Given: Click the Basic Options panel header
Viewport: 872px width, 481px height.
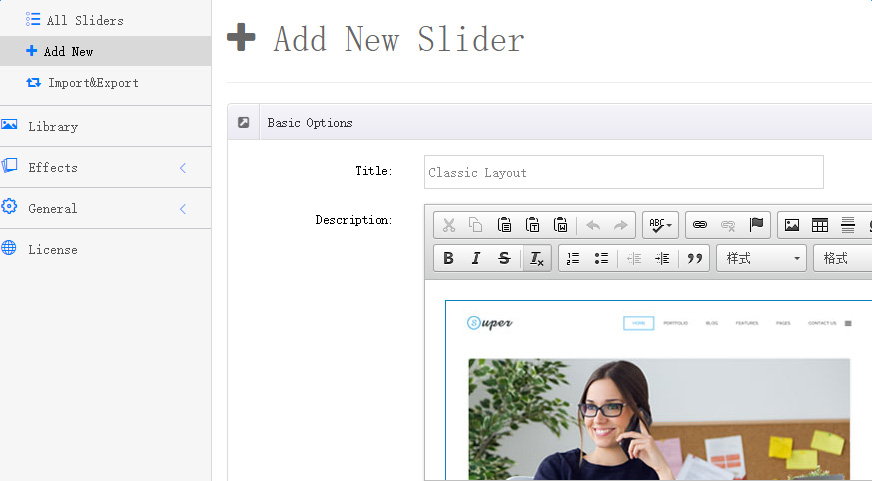Looking at the screenshot, I should pyautogui.click(x=550, y=122).
